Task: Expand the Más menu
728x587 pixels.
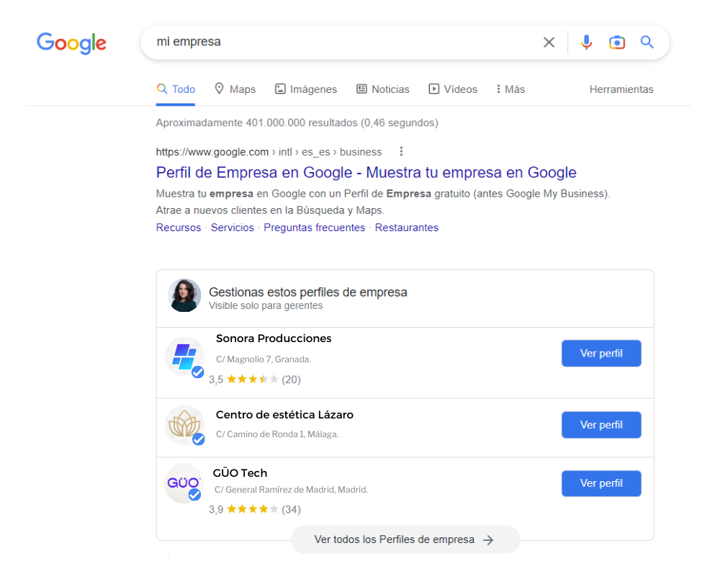Action: pos(510,89)
